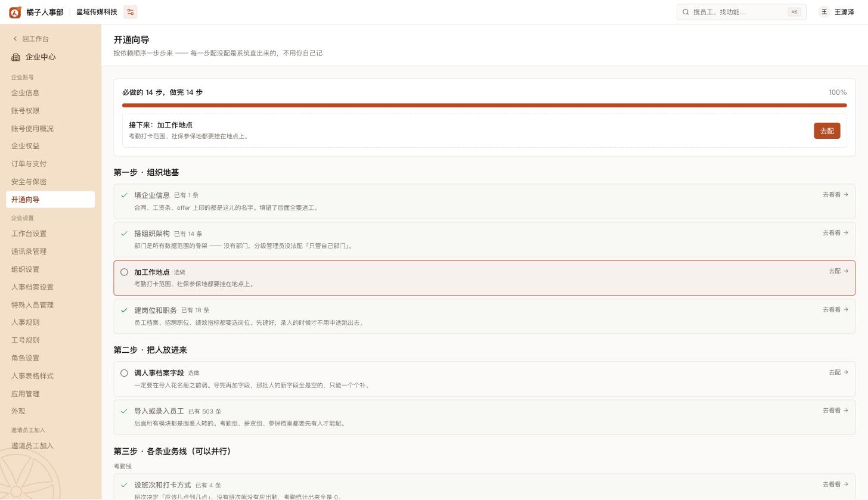The width and height of the screenshot is (868, 500).
Task: Click the 企业中心 sidebar heading
Action: pos(41,57)
